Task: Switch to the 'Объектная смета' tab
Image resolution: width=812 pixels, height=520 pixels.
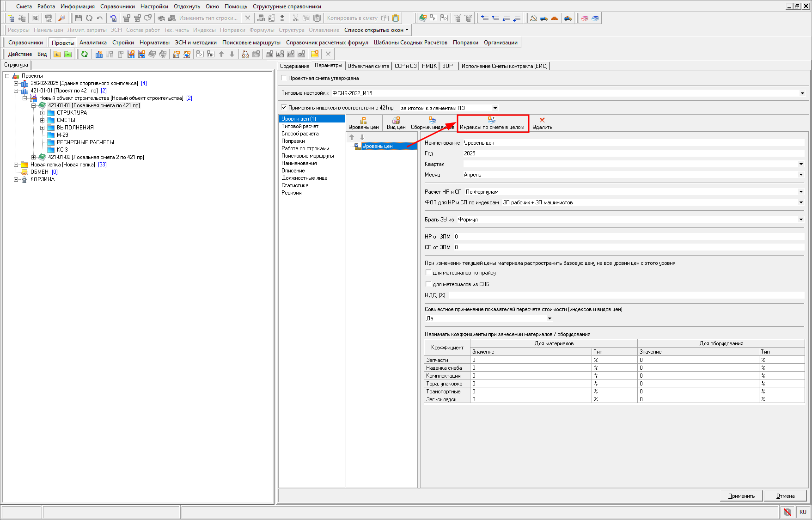Action: [x=368, y=66]
